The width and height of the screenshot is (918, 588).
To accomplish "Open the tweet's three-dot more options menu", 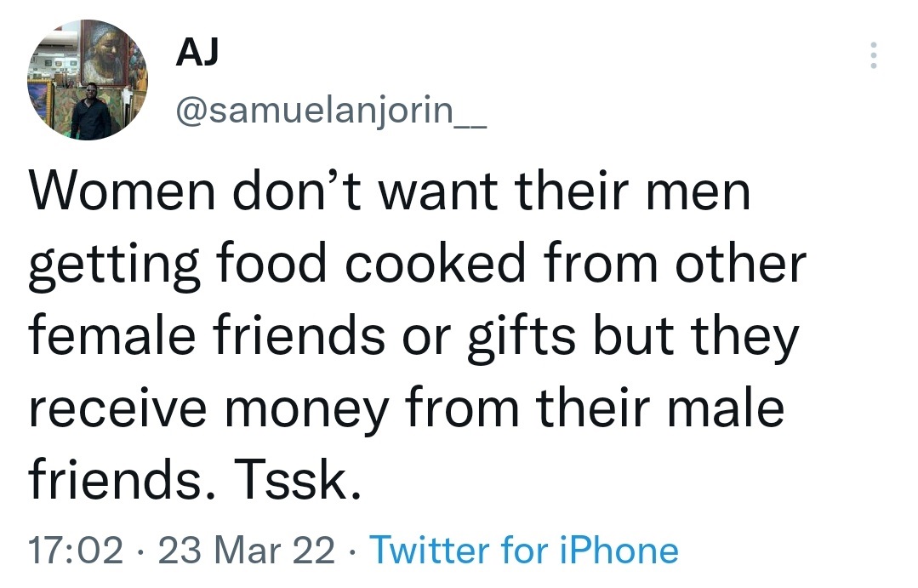I will pyautogui.click(x=871, y=56).
